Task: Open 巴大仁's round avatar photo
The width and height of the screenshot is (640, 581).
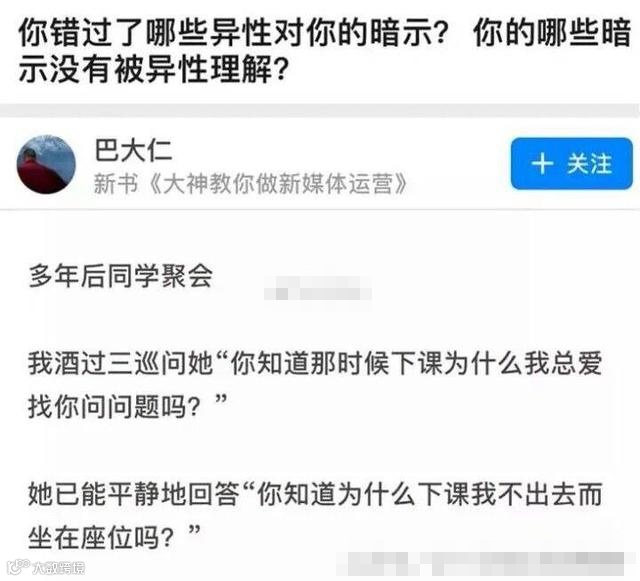Action: [x=46, y=164]
